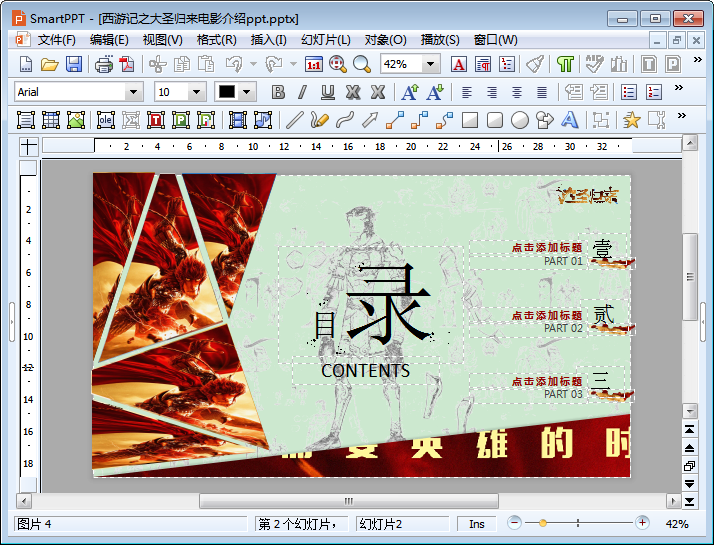Screen dimensions: 714x545
Task: Click the vertical scrollbar thumb
Action: pos(690,277)
